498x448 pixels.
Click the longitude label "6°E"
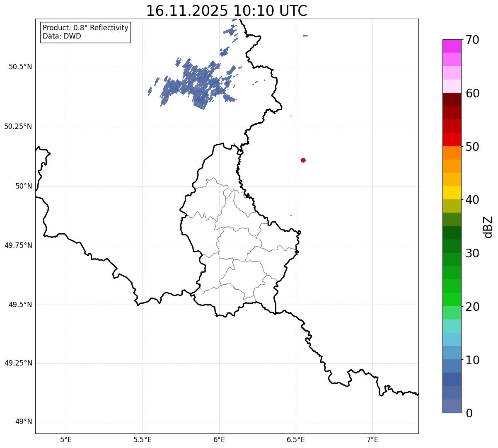click(219, 439)
